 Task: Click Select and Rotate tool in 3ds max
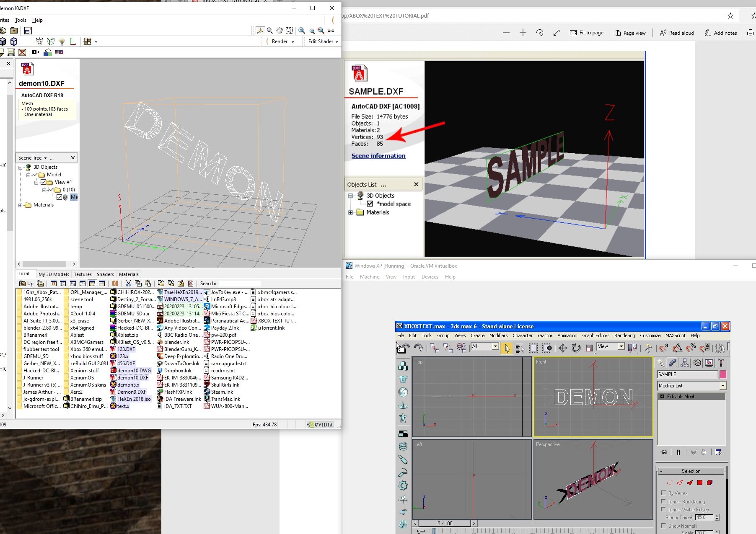pos(576,348)
